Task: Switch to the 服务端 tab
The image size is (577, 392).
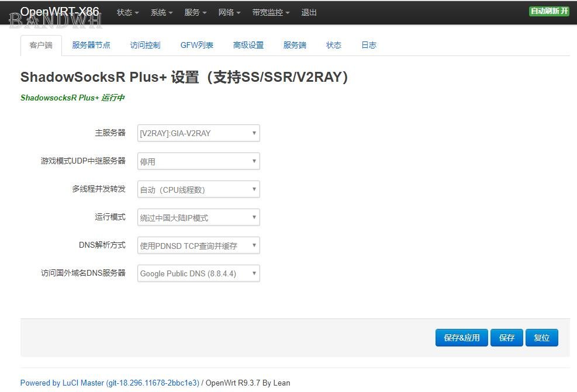Action: point(295,45)
